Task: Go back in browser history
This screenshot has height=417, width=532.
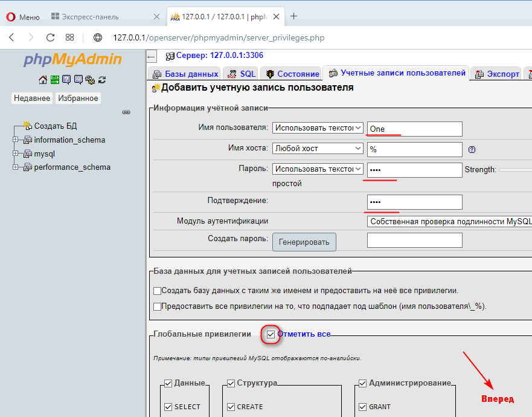Action: (11, 37)
